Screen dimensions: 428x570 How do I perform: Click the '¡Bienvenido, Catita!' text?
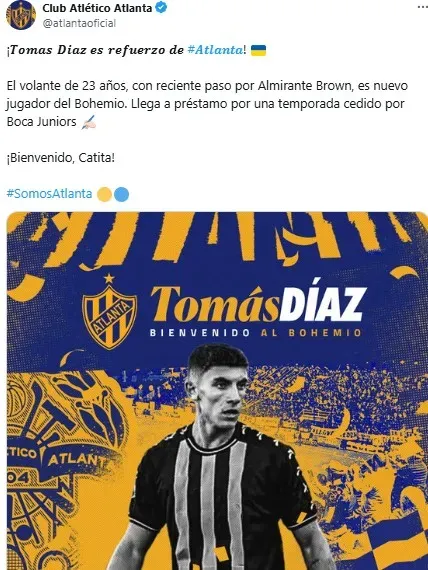click(x=61, y=158)
